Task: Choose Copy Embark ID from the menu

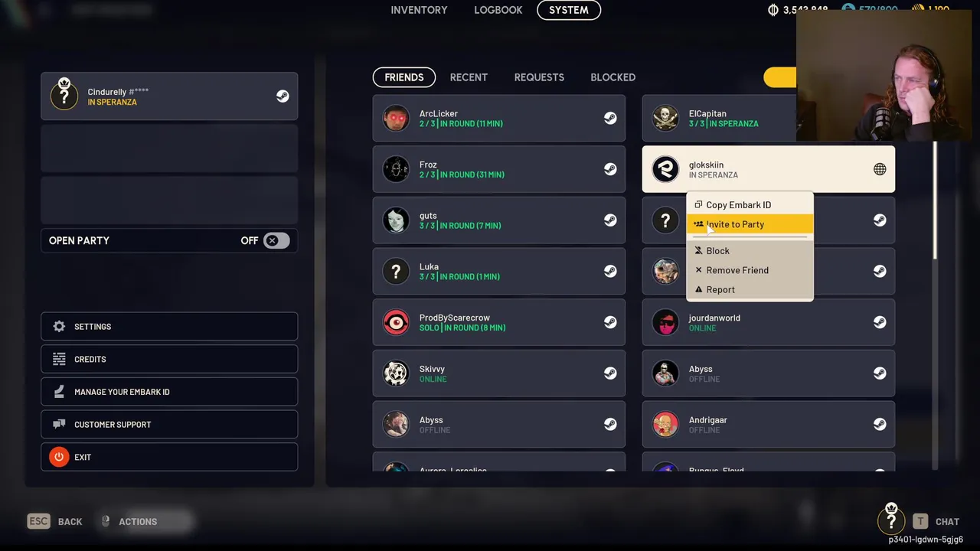Action: point(750,204)
